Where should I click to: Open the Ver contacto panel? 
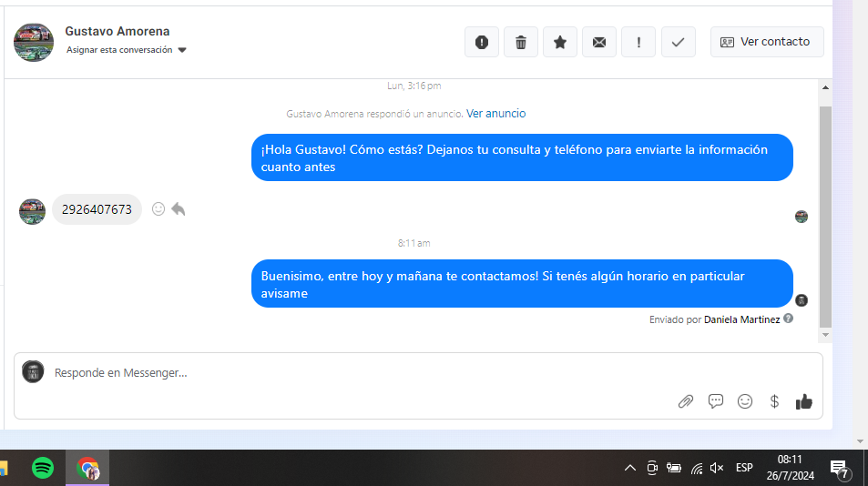coord(766,42)
